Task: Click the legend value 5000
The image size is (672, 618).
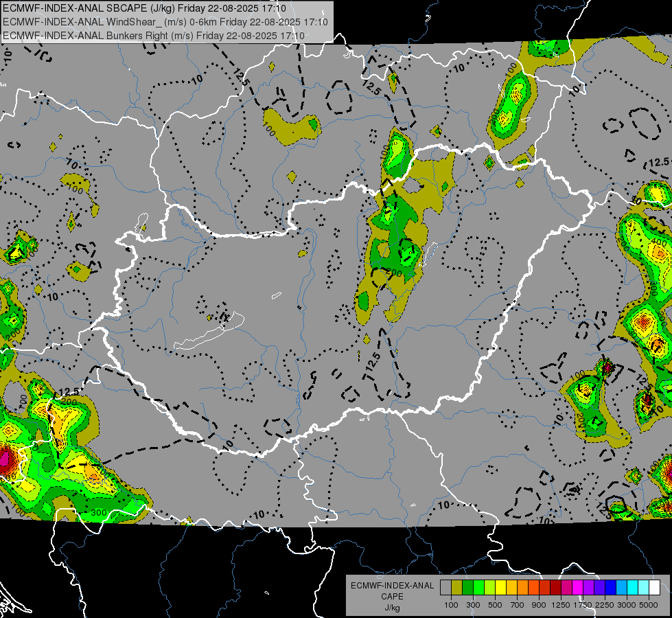Action: (649, 605)
